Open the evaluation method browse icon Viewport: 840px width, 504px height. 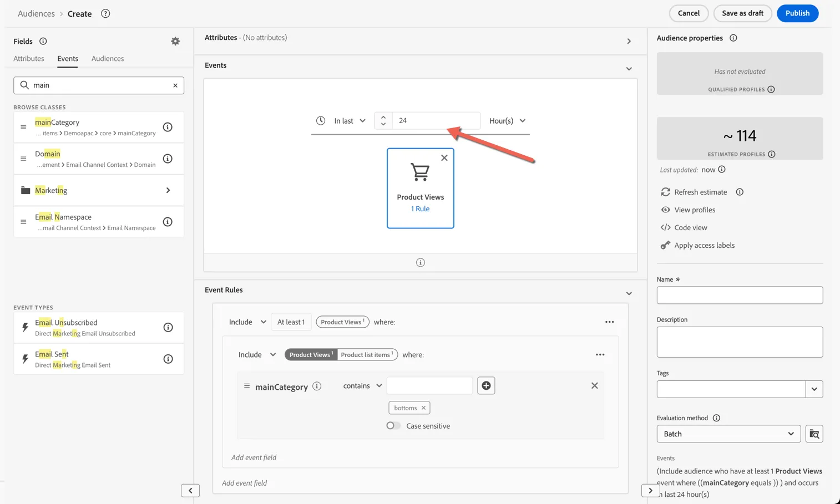tap(814, 434)
